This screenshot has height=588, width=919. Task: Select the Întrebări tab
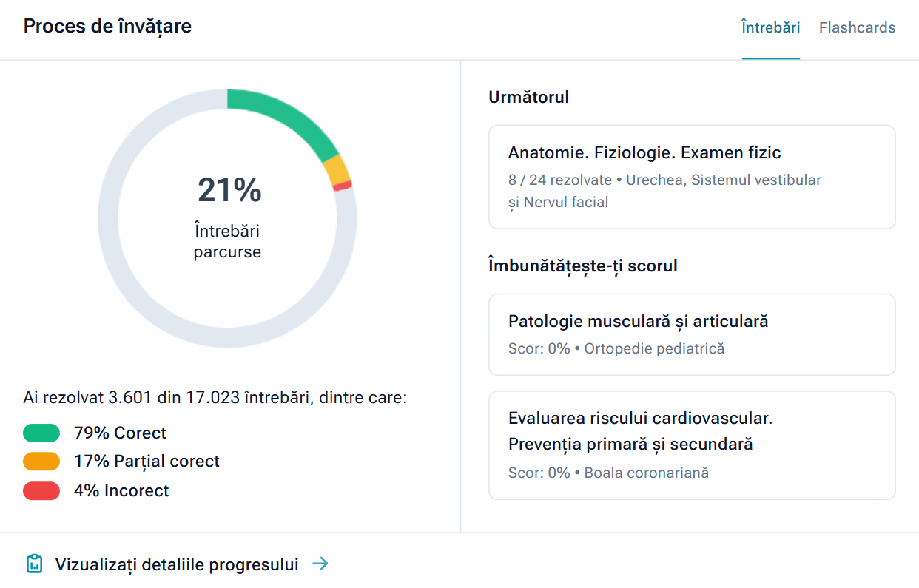pyautogui.click(x=771, y=27)
